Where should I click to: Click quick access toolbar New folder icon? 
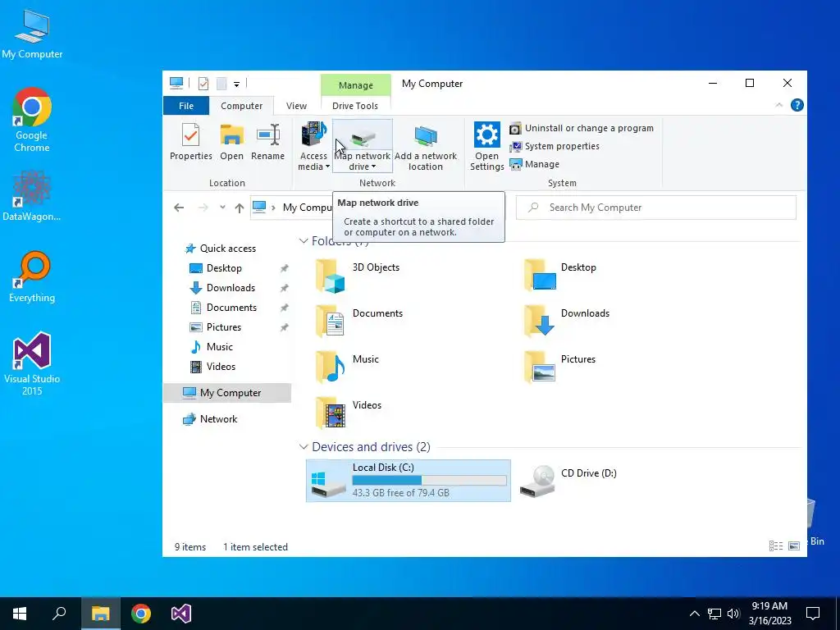tap(221, 83)
